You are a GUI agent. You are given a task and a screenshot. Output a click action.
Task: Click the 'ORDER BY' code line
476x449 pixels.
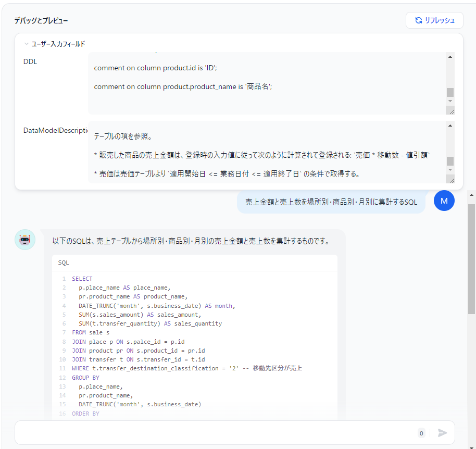[85, 414]
